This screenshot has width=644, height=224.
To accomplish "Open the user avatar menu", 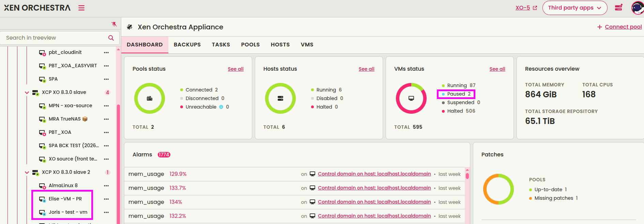I will pyautogui.click(x=637, y=8).
